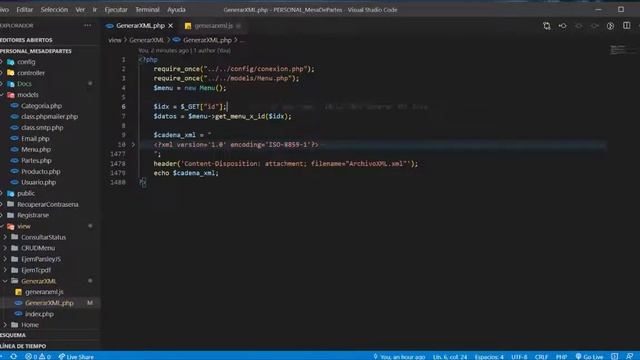Expand the Home folder
Image resolution: width=640 pixels, height=360 pixels.
point(29,325)
